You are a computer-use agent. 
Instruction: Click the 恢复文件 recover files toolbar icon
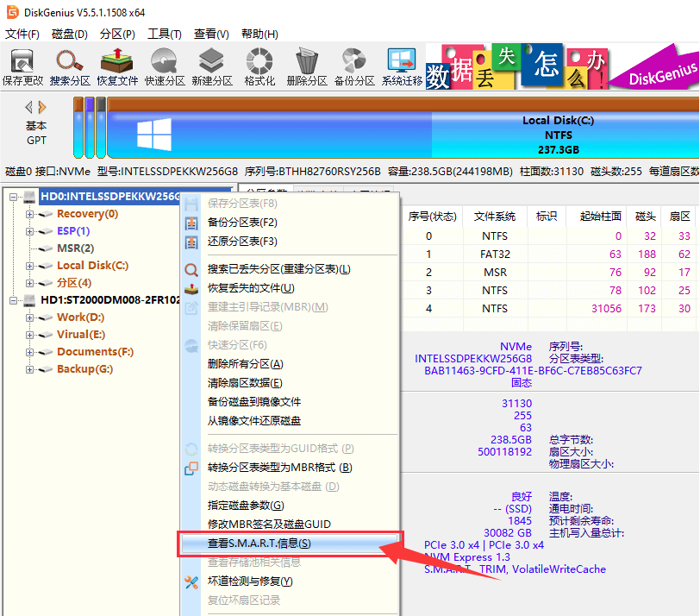(x=117, y=66)
